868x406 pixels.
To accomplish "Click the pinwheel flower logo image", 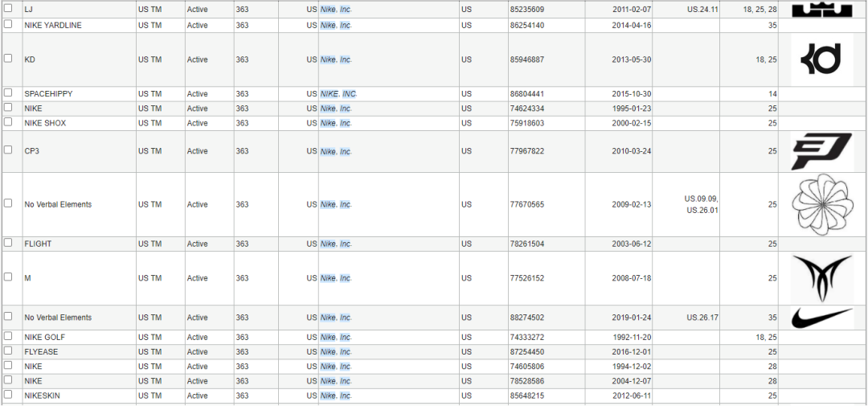I will pos(821,204).
